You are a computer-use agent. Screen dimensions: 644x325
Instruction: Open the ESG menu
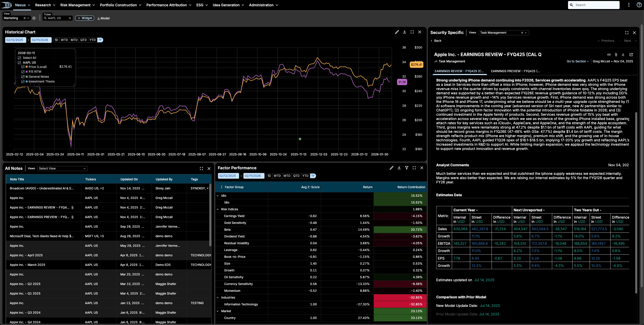click(202, 5)
